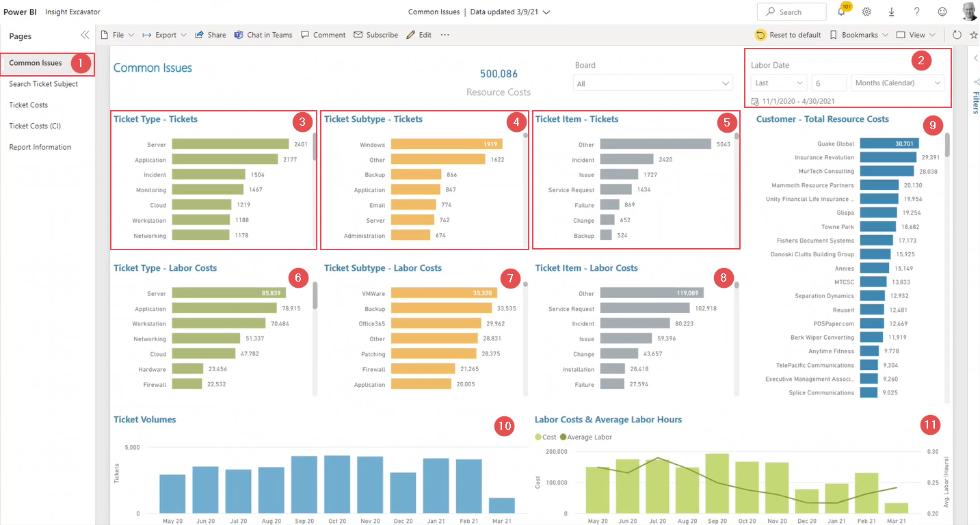Viewport: 980px width, 525px height.
Task: Open the Bookmarks dropdown
Action: pyautogui.click(x=859, y=35)
